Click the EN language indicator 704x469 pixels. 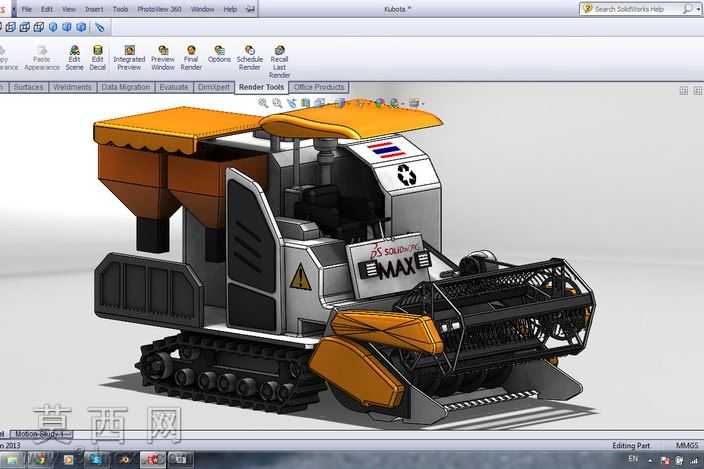(633, 459)
